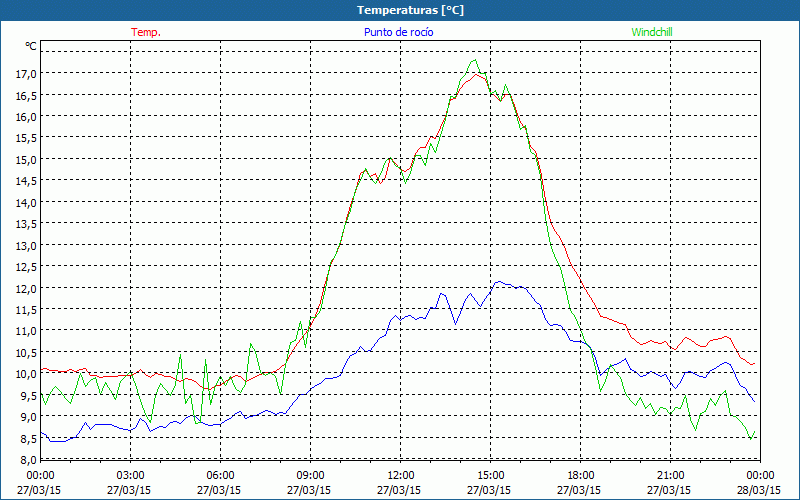Click the 12:00 time axis label
This screenshot has width=800, height=500.
pyautogui.click(x=401, y=475)
